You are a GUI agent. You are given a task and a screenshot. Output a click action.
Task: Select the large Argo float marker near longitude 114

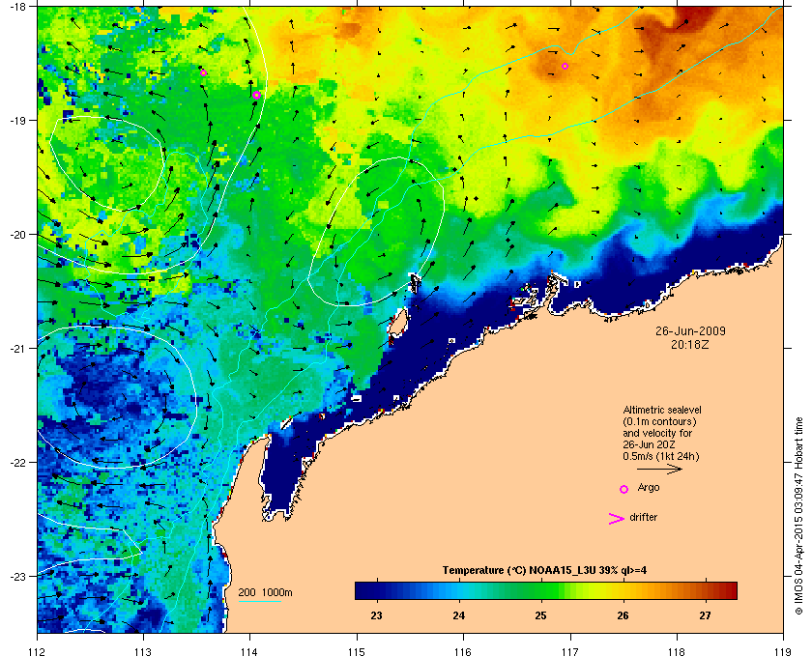pos(256,96)
